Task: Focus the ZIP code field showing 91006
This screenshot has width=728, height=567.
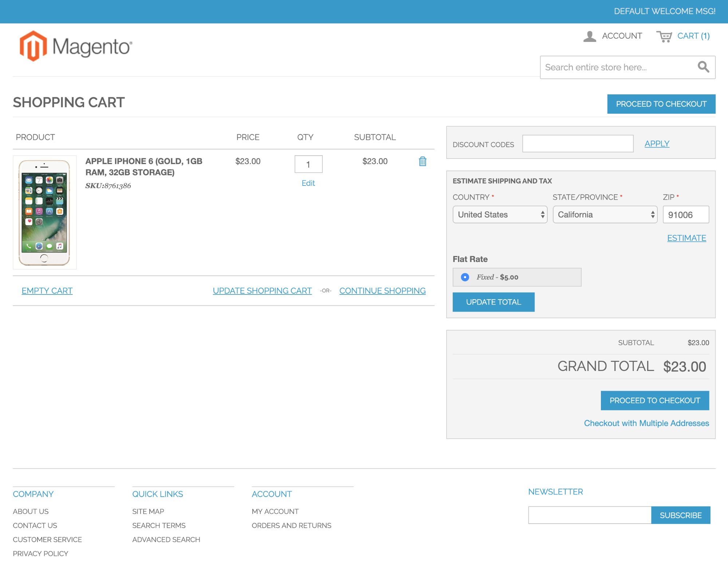Action: click(x=686, y=215)
